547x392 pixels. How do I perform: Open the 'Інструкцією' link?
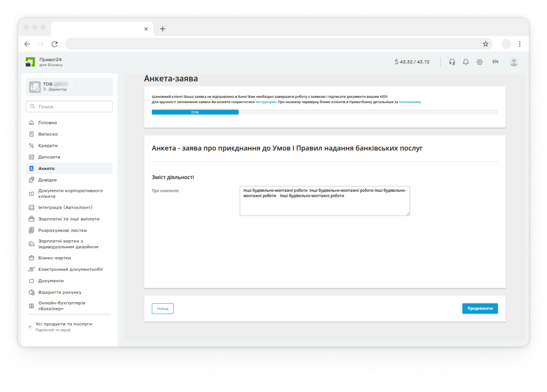coord(266,102)
